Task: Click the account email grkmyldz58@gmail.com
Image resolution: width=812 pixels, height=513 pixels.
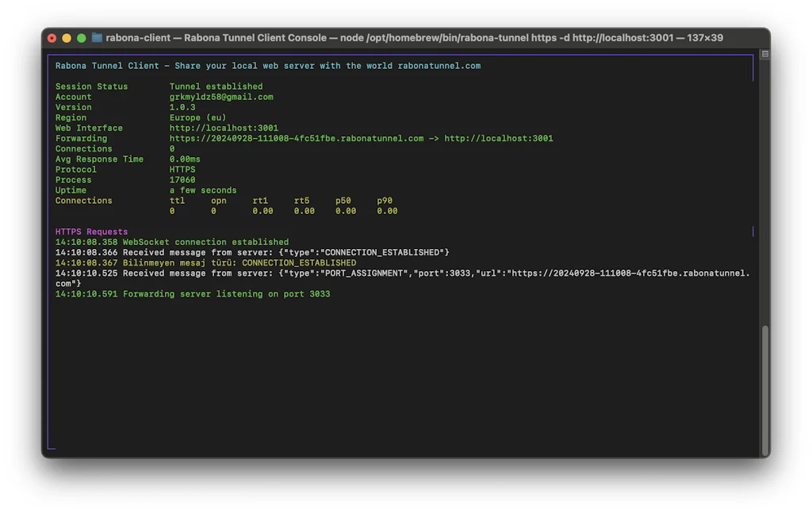Action: [x=221, y=97]
